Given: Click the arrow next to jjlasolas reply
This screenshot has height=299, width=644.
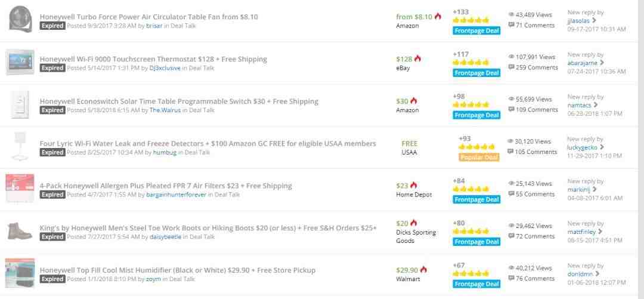Looking at the screenshot, I should [595, 20].
